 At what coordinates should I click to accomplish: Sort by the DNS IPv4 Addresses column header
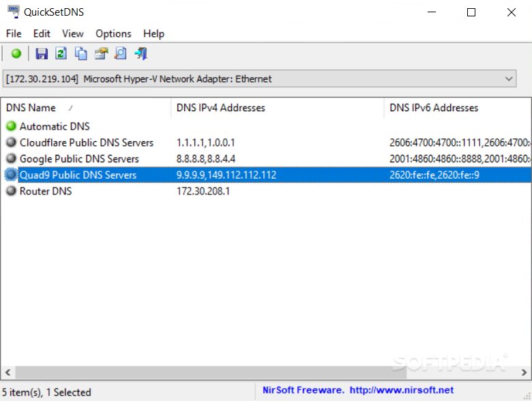pos(277,108)
